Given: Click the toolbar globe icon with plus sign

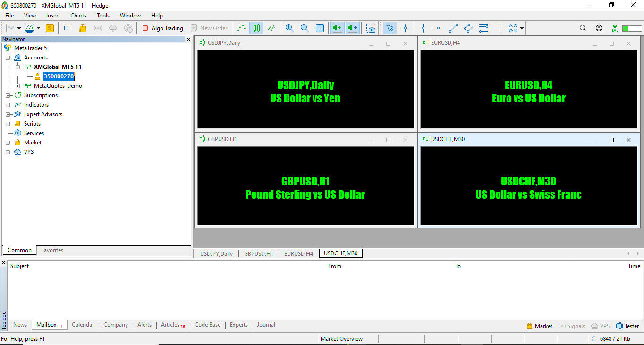Looking at the screenshot, I should 128,28.
